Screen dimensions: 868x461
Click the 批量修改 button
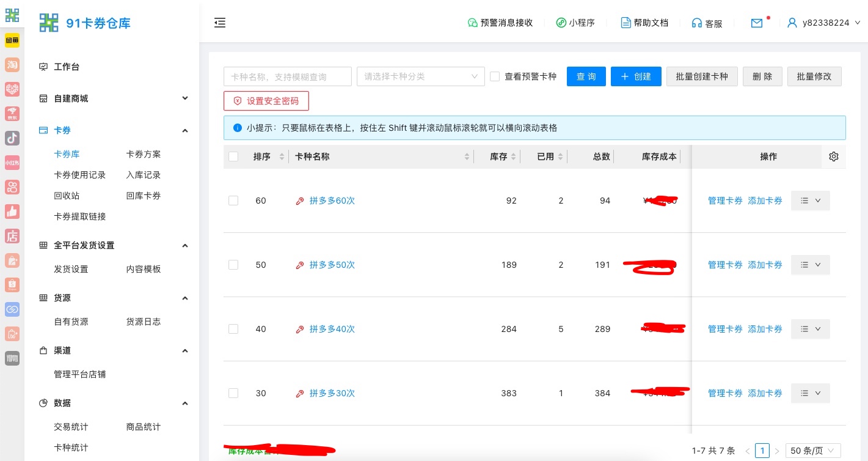[x=814, y=76]
